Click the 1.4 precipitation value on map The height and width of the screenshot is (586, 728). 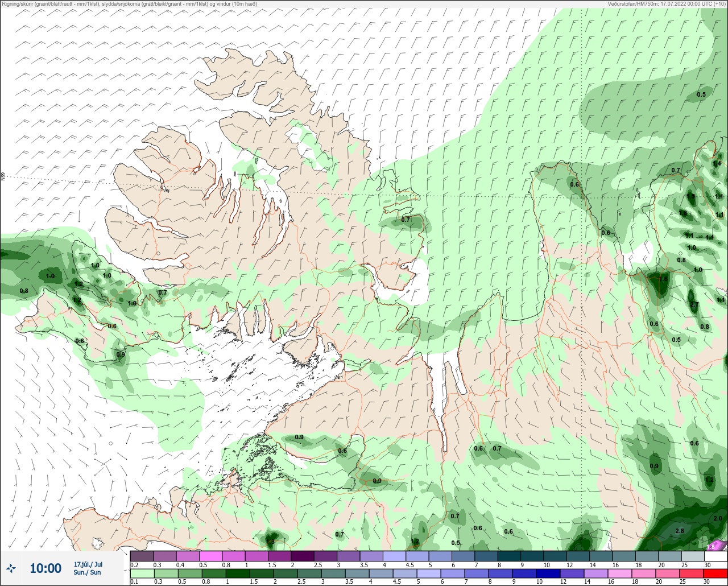(717, 163)
